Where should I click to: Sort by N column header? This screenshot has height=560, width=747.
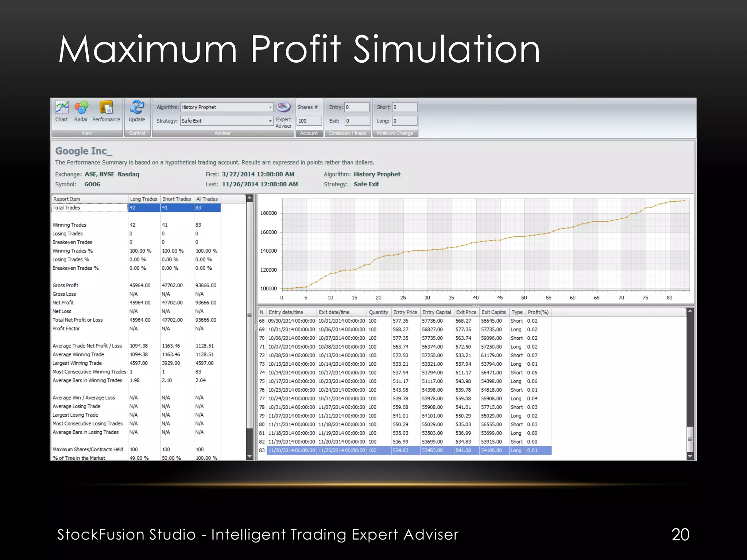(x=262, y=312)
